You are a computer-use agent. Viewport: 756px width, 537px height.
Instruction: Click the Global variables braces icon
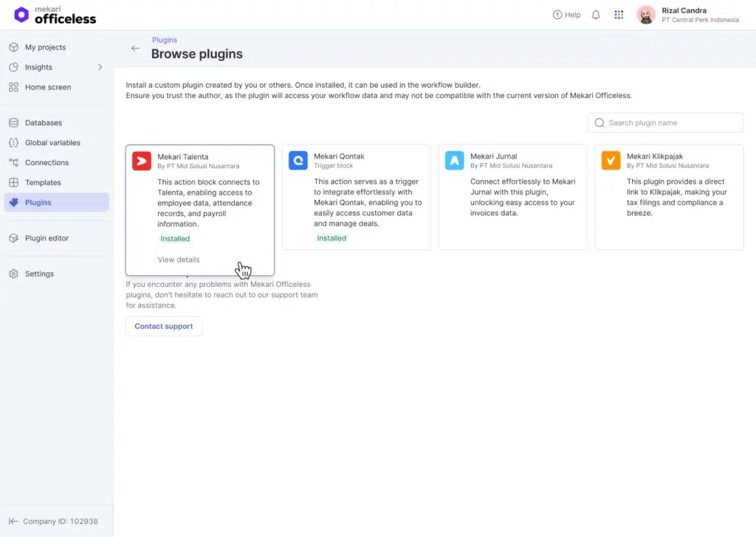13,142
